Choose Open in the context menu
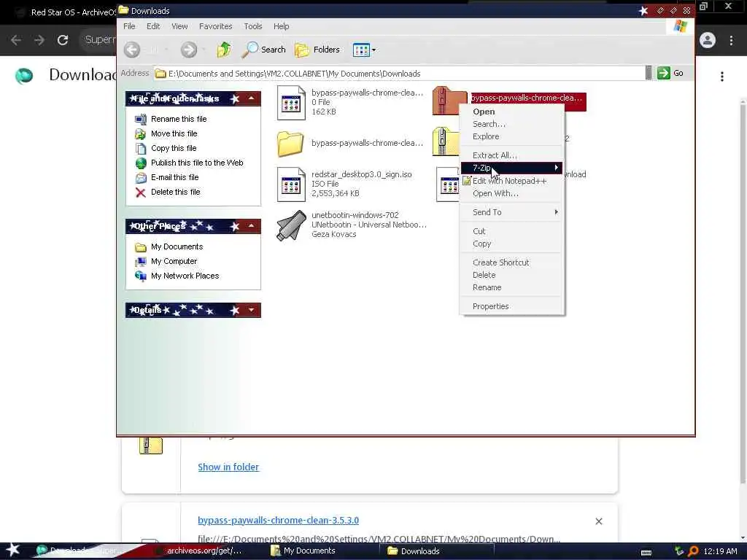Screen dimensions: 747x560 511,112
